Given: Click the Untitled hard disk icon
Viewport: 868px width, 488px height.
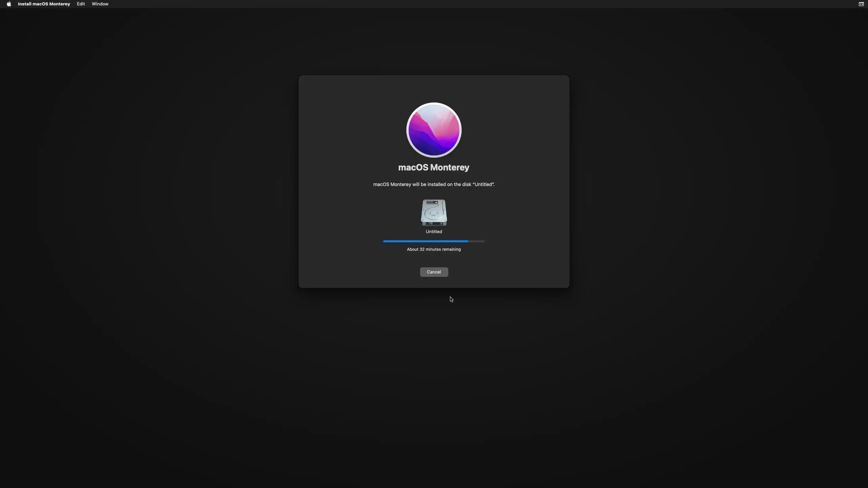Looking at the screenshot, I should (434, 212).
